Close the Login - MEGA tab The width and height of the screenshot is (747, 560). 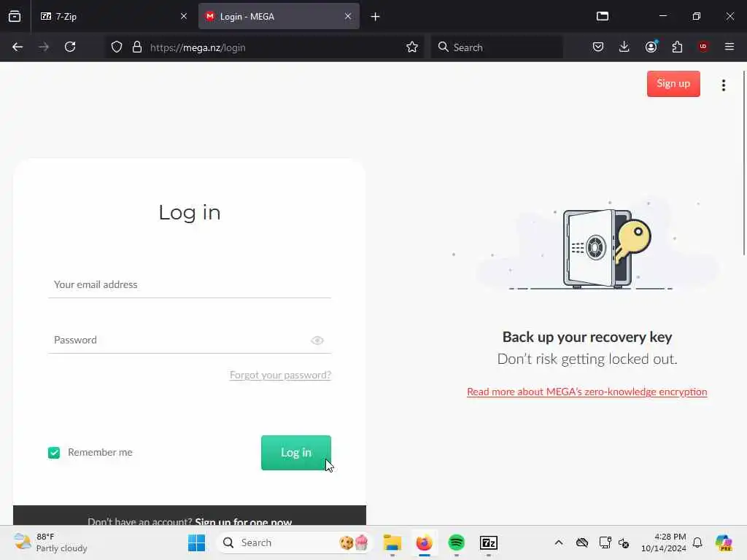coord(348,16)
